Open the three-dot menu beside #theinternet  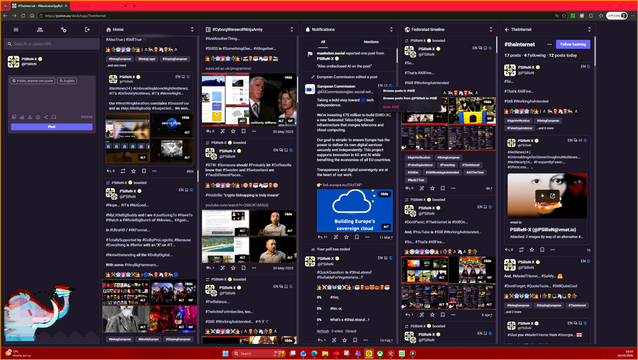549,44
